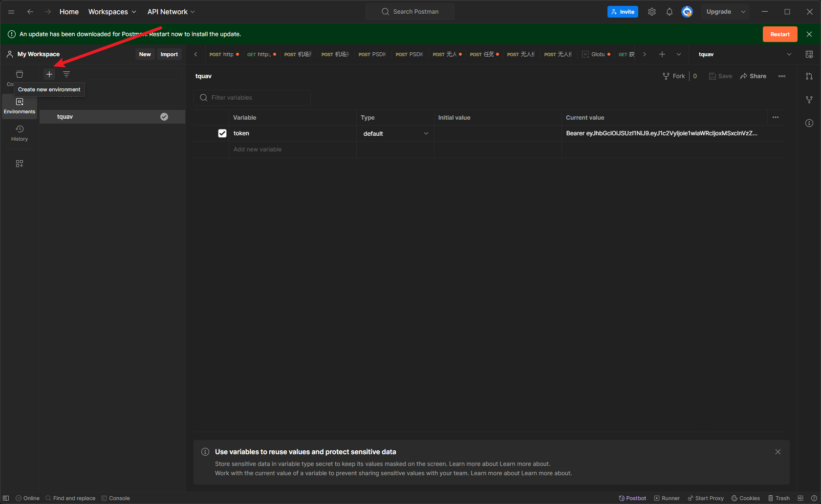Switch to the POST 任务 tab
Screen dimensions: 821x504
pyautogui.click(x=484, y=54)
